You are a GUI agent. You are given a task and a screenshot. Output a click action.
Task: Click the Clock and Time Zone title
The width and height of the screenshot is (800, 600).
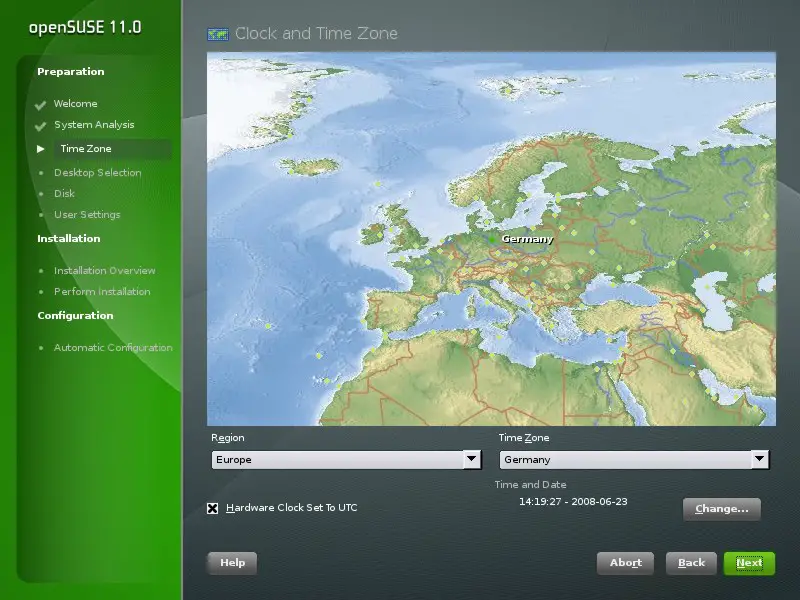316,34
